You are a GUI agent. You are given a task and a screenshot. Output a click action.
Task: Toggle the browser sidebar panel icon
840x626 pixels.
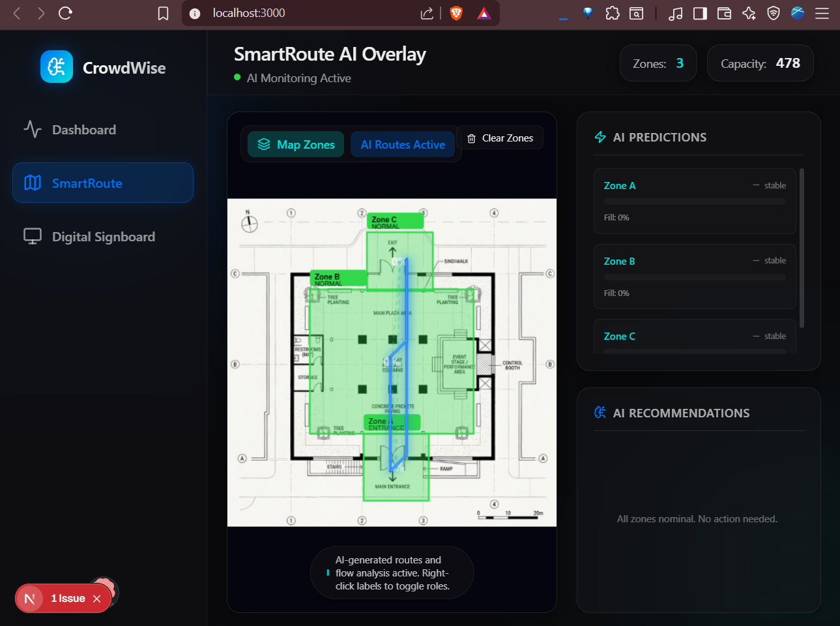700,13
